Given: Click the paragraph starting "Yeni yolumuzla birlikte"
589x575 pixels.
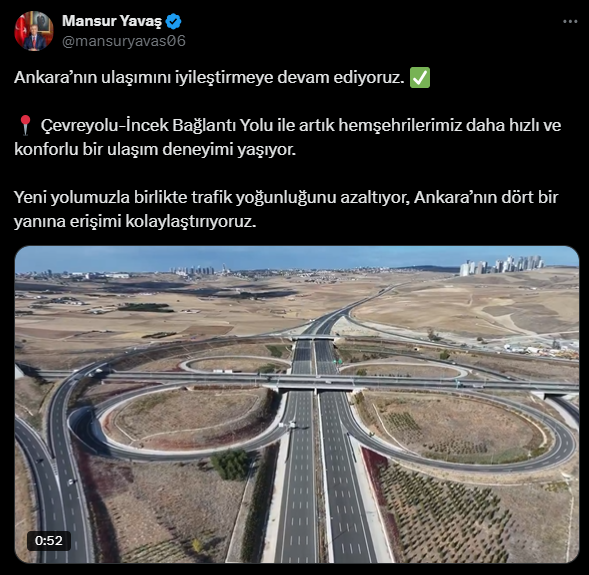Looking at the screenshot, I should coord(286,209).
